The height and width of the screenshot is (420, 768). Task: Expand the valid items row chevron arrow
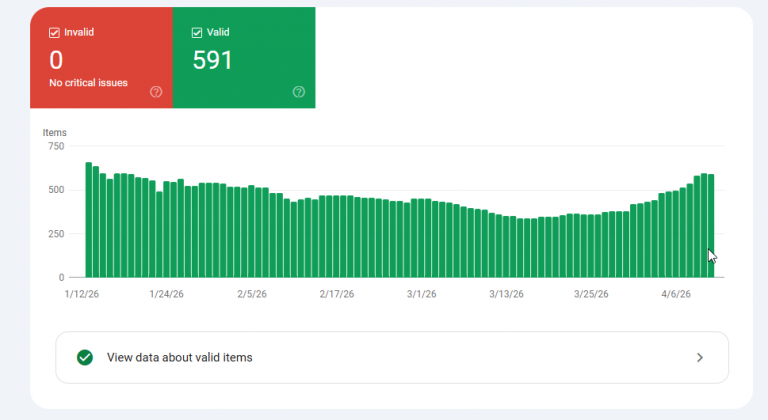pyautogui.click(x=700, y=357)
